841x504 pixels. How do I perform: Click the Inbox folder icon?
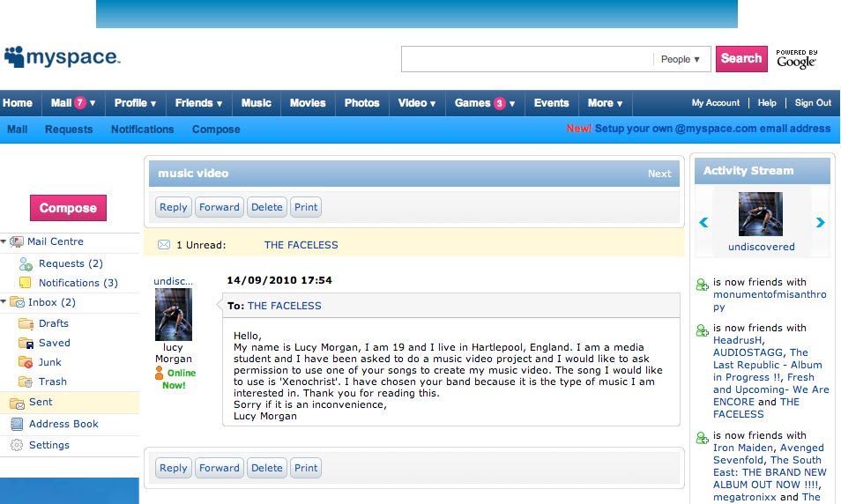17,302
